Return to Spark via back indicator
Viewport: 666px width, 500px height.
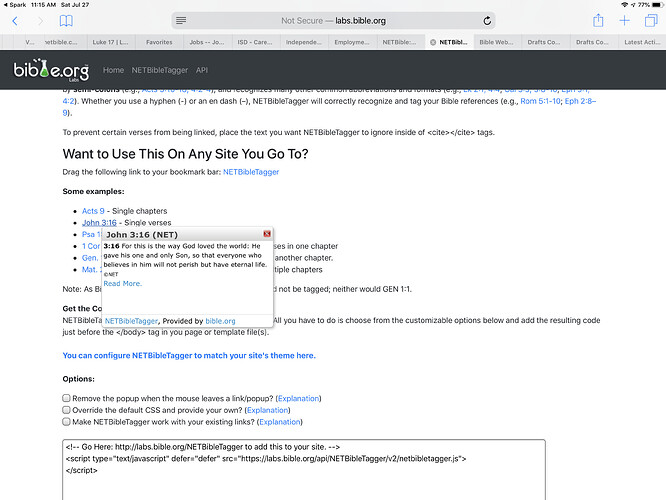point(15,5)
